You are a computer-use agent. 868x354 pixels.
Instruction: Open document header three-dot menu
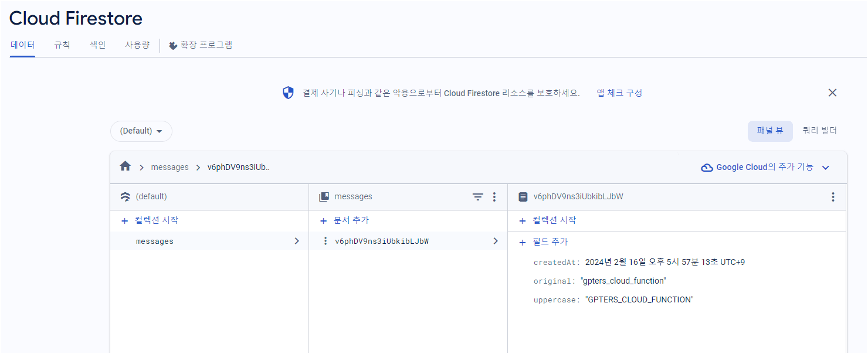(833, 197)
